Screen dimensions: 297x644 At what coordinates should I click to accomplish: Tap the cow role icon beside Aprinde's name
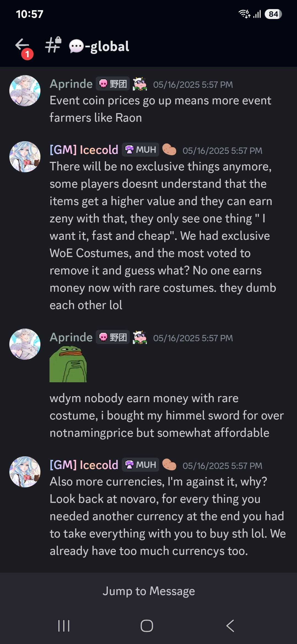click(140, 84)
